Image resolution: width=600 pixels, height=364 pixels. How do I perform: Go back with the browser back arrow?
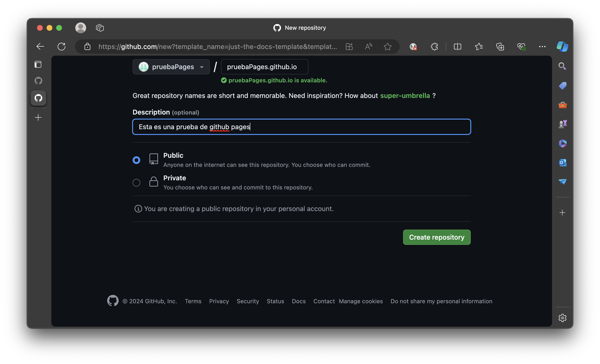tap(40, 46)
